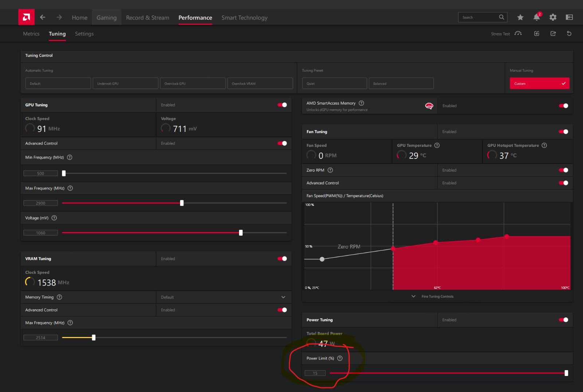The height and width of the screenshot is (392, 583).
Task: Show help for Power Limit (%)
Action: click(x=340, y=358)
